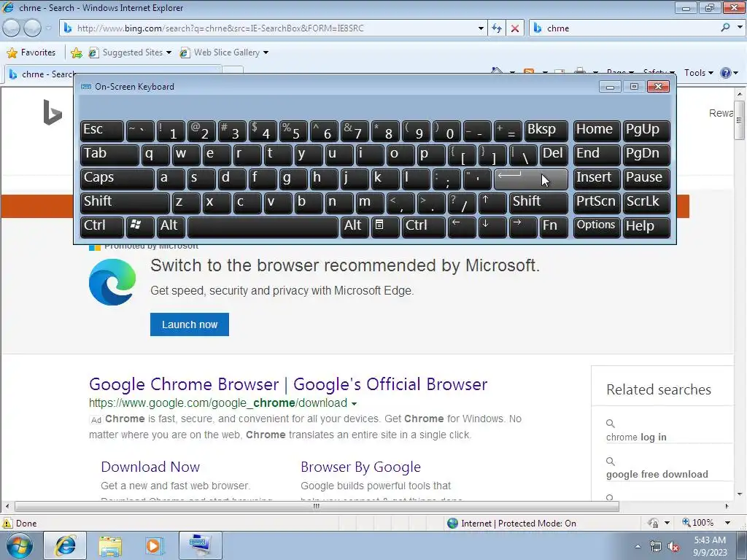Select the 'chrne - Search' tab
Screen dimensions: 747x560
click(x=112, y=74)
